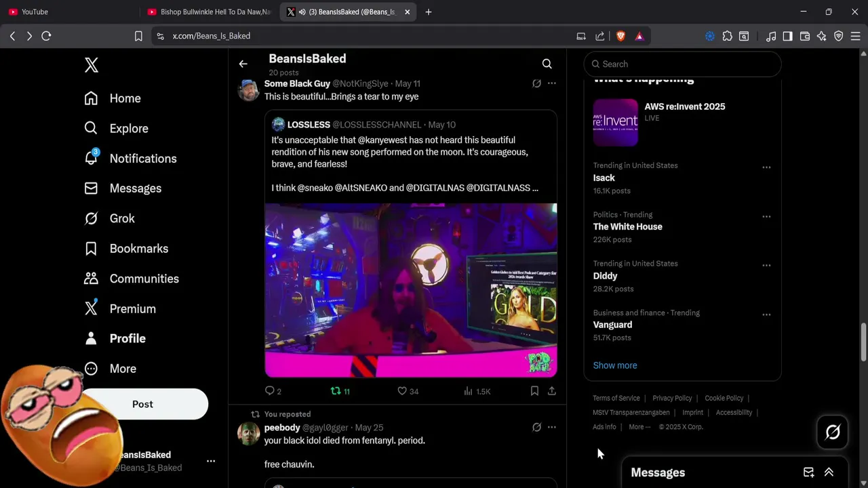The width and height of the screenshot is (868, 488).
Task: Open more menu on peebody post
Action: coord(552,428)
